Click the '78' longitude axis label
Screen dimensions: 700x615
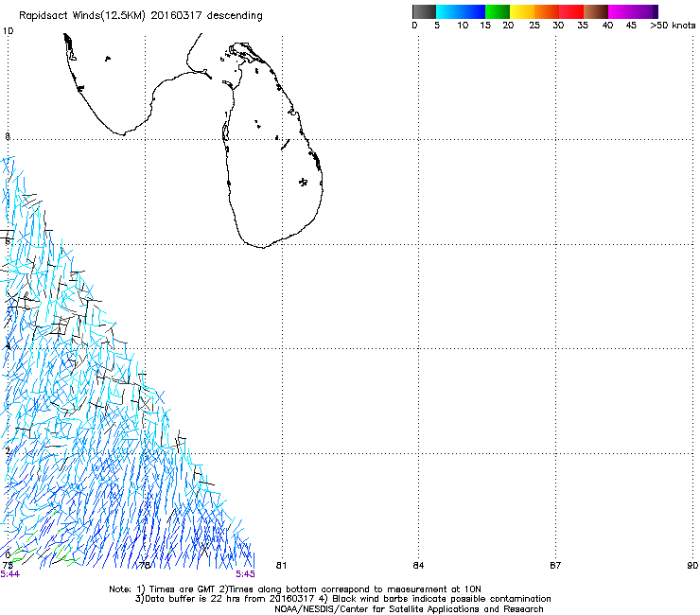click(x=144, y=566)
